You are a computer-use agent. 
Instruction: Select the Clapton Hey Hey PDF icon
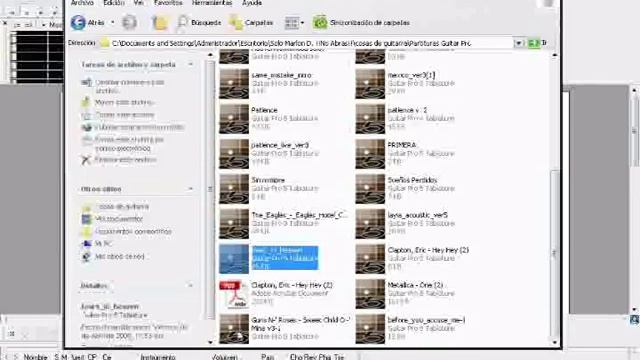click(234, 294)
